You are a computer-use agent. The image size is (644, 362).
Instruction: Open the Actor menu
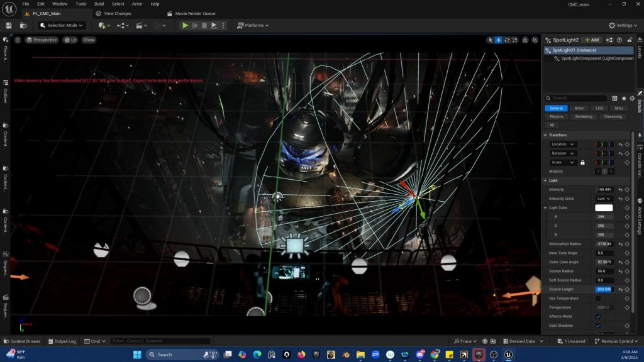point(136,4)
